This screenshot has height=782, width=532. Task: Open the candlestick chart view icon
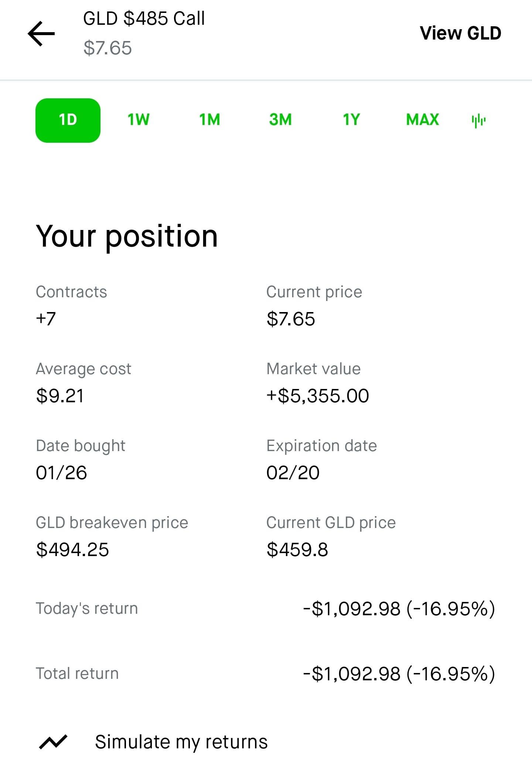pyautogui.click(x=478, y=121)
